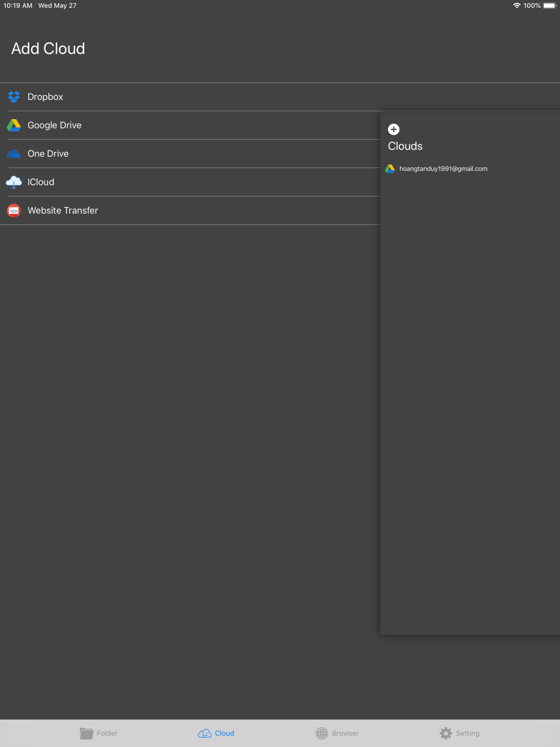Switch to the Folder tab label
The height and width of the screenshot is (747, 560).
107,733
